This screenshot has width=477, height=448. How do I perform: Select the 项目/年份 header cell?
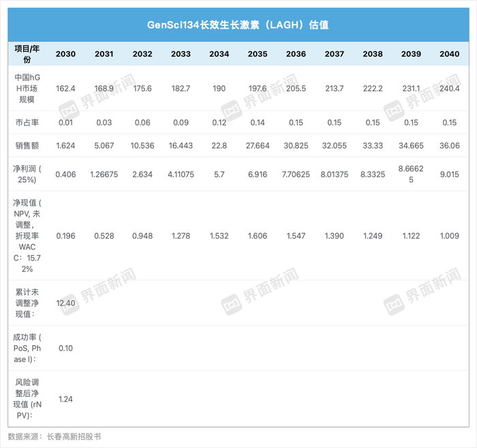[27, 53]
